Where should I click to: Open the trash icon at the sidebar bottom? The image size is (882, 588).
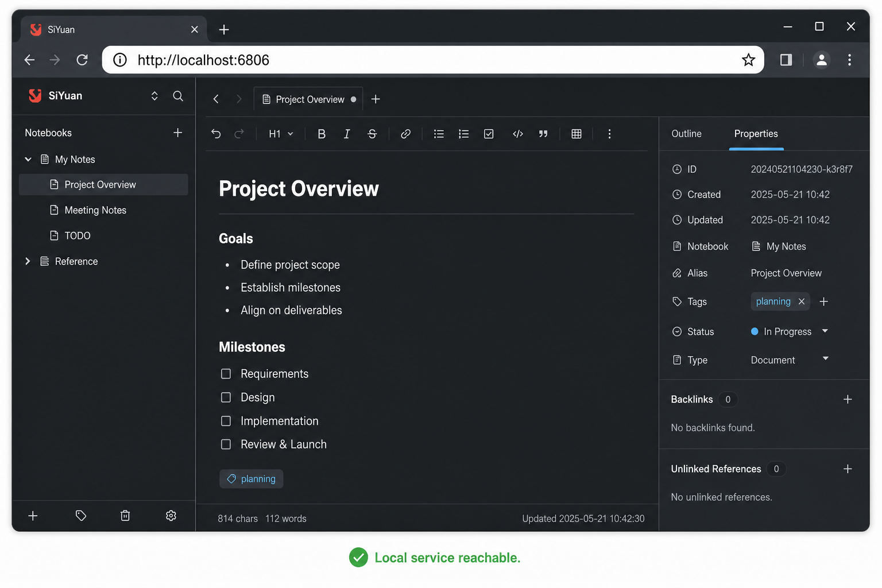125,516
